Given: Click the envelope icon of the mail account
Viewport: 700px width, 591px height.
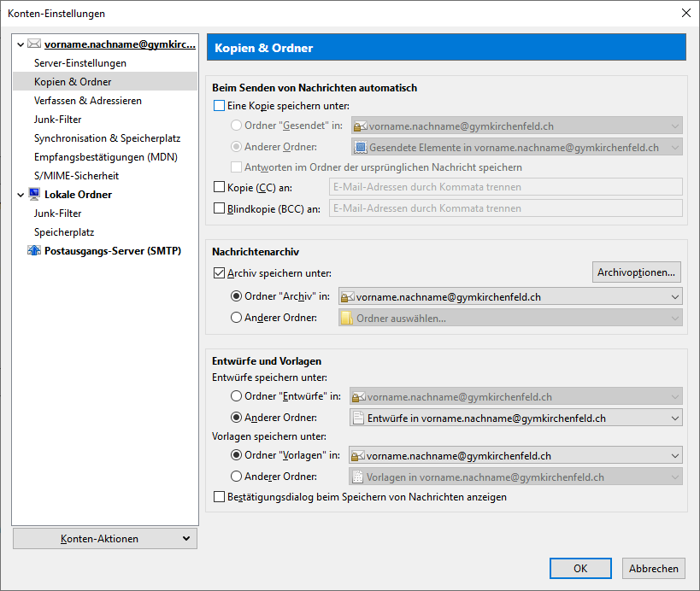Looking at the screenshot, I should (34, 44).
